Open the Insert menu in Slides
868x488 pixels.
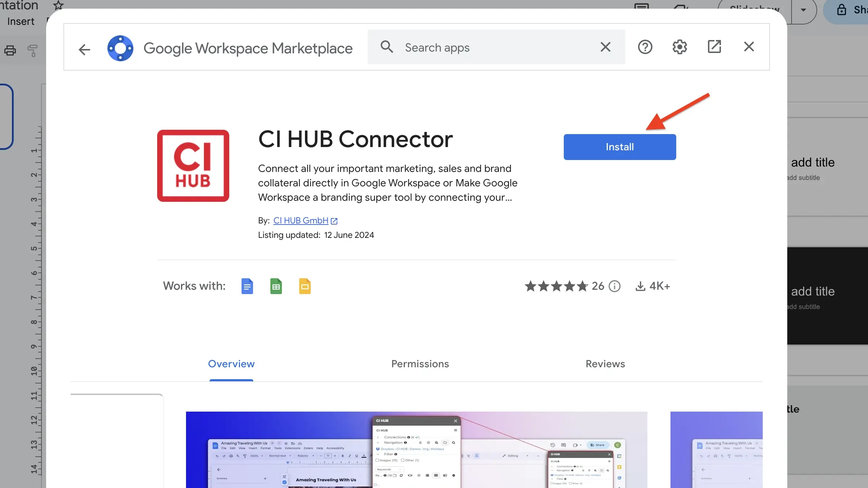21,22
